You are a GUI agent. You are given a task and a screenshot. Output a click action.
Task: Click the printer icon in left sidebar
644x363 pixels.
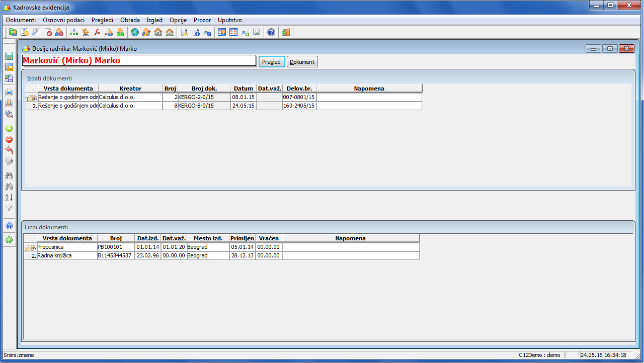click(x=9, y=92)
